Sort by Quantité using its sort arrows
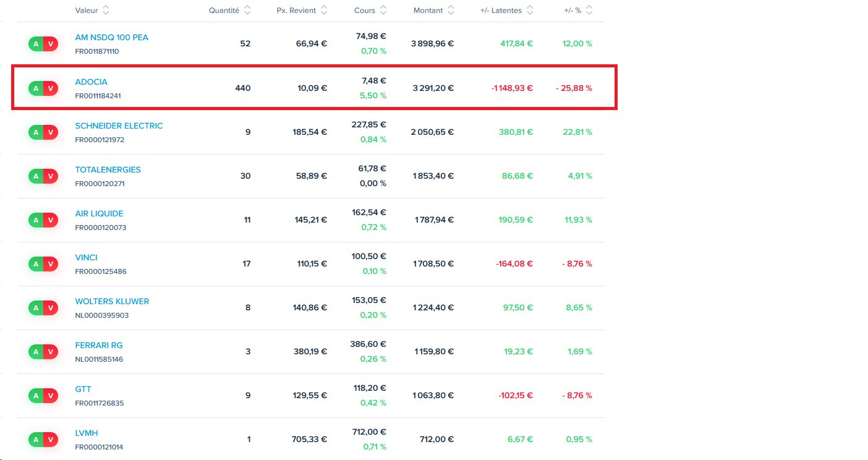868x460 pixels. tap(247, 11)
